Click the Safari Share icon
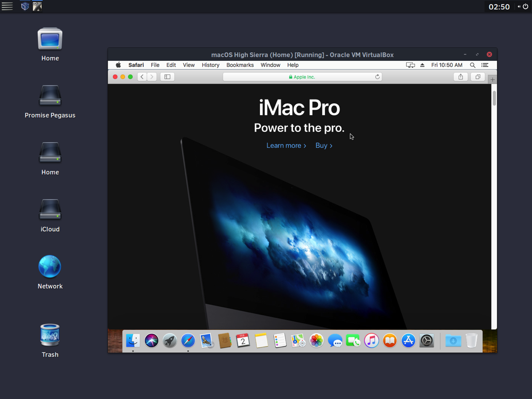 (461, 77)
